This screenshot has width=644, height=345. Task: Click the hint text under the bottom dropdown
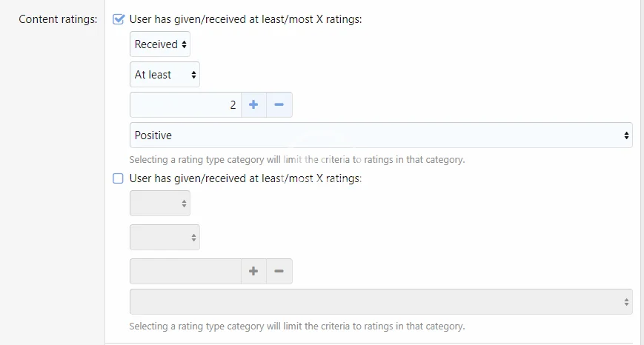tap(296, 326)
